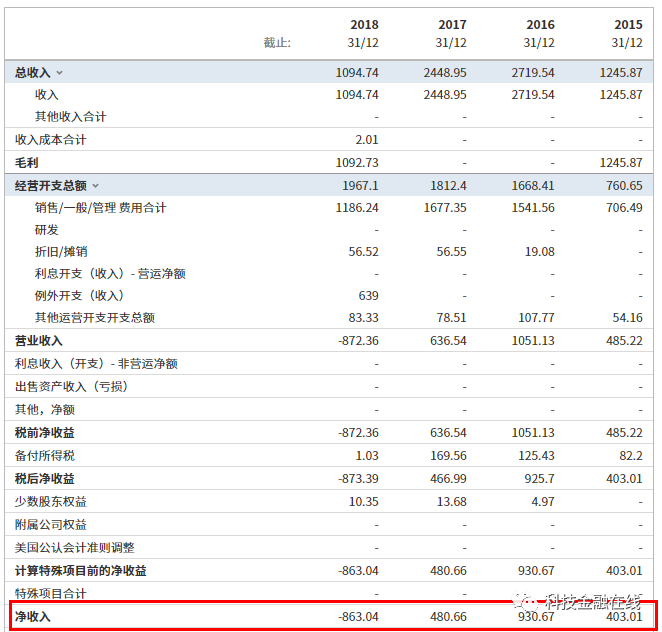662x632 pixels.
Task: Click the 备付所得税 row label
Action: click(45, 456)
